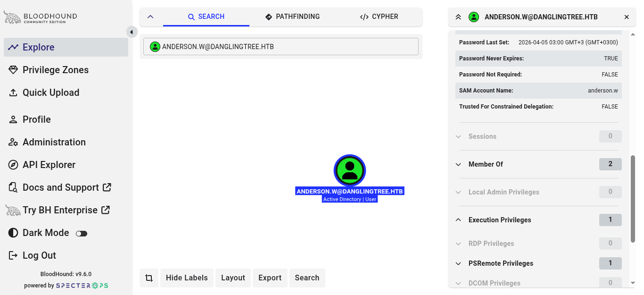Click the external-link icon beside Try BH Enterprise
The height and width of the screenshot is (295, 644).
(106, 210)
